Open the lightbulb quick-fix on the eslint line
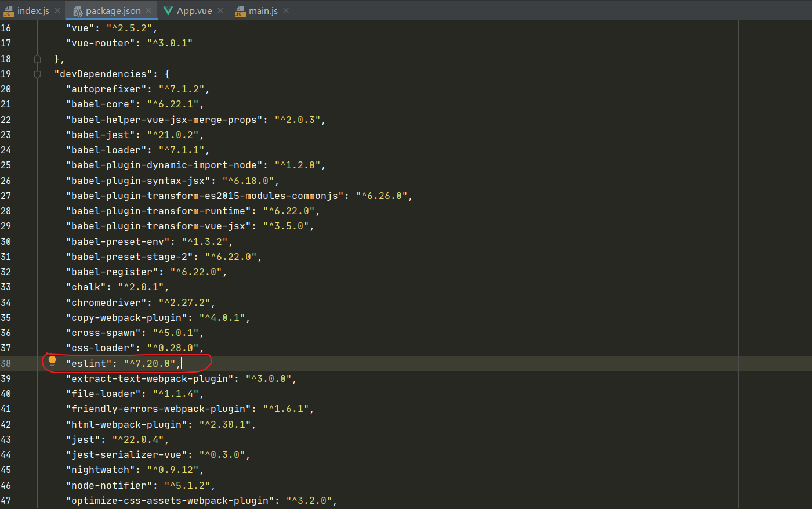The image size is (812, 509). tap(52, 362)
